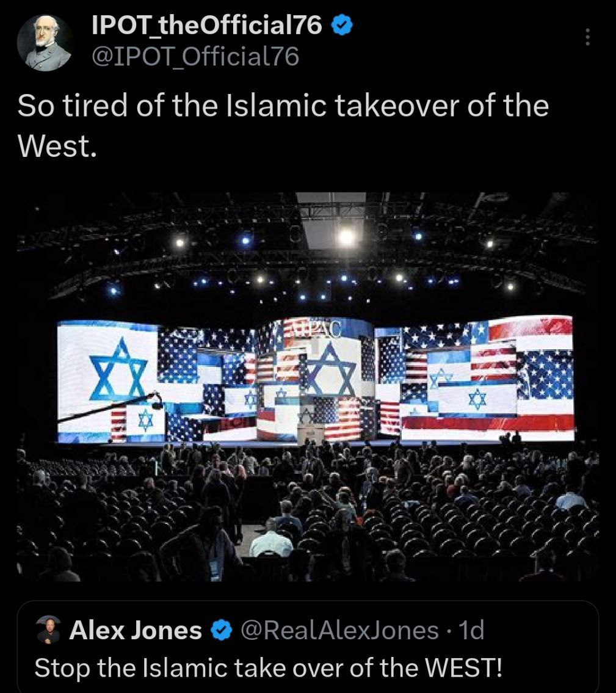This screenshot has width=616, height=693.
Task: Click the IPOT_theOfficial76 profile avatar
Action: [45, 43]
